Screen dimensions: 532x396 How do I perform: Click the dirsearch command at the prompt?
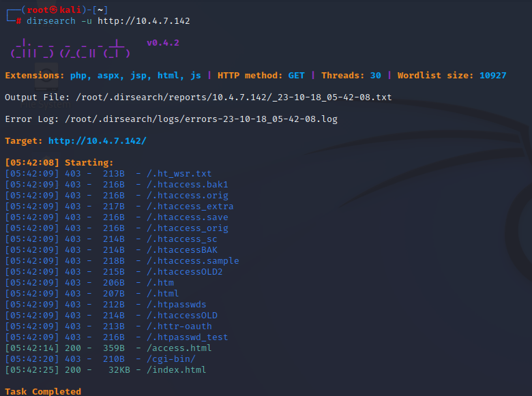pos(51,21)
